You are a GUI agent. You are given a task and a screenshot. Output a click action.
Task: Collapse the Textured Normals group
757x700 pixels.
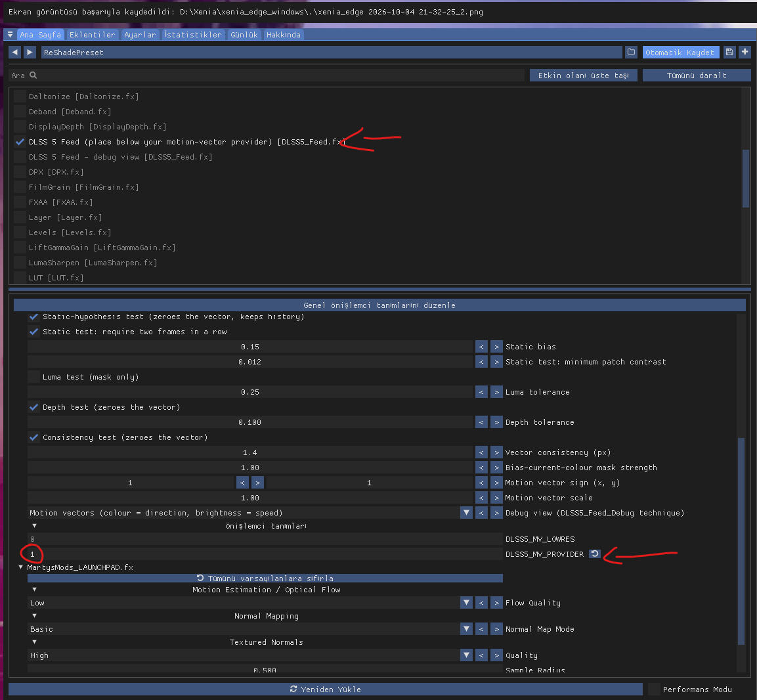point(34,642)
